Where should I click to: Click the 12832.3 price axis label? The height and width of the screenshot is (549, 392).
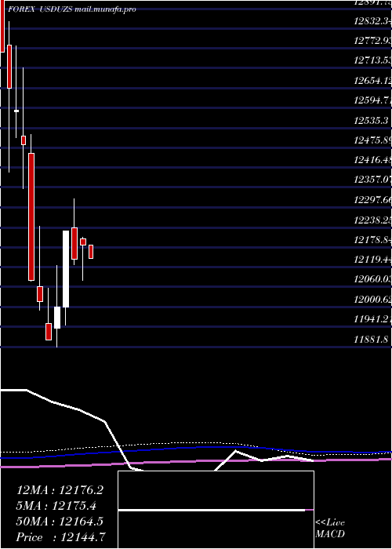click(372, 21)
